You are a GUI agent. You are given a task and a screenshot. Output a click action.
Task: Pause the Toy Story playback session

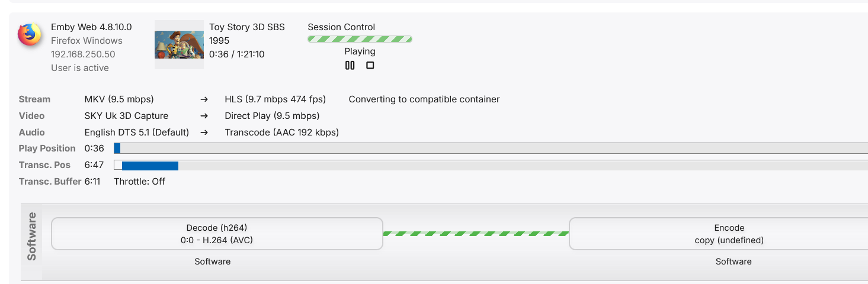click(x=350, y=66)
